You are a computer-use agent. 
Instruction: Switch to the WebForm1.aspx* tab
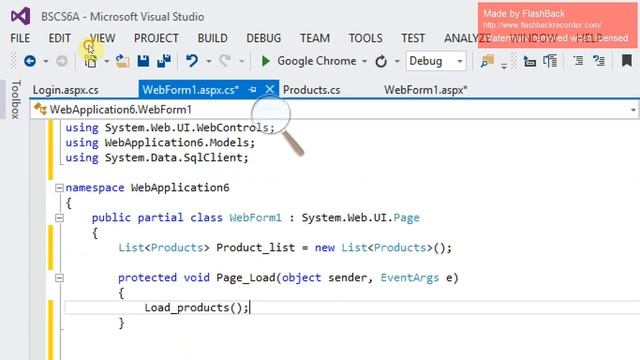click(425, 90)
